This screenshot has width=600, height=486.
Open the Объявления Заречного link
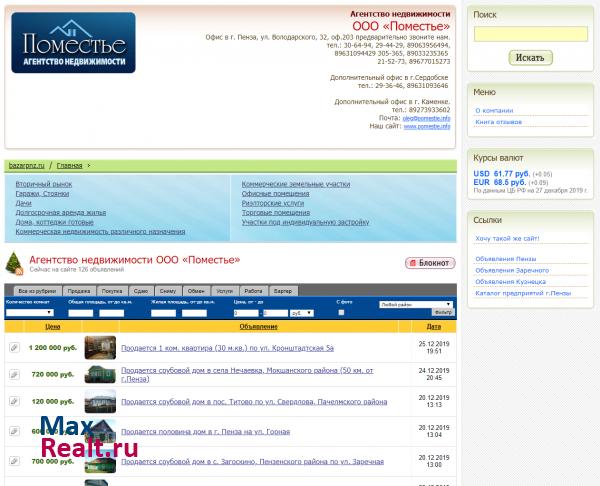[x=512, y=271]
